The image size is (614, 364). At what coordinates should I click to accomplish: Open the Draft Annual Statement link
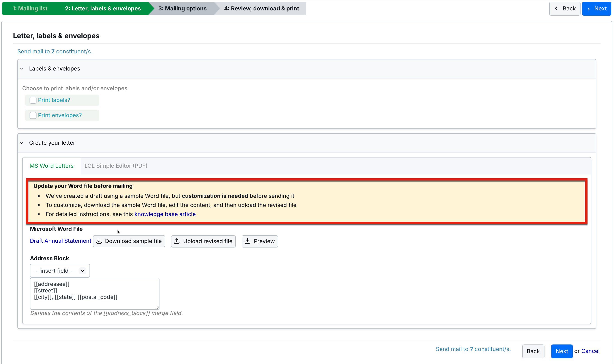tap(60, 241)
